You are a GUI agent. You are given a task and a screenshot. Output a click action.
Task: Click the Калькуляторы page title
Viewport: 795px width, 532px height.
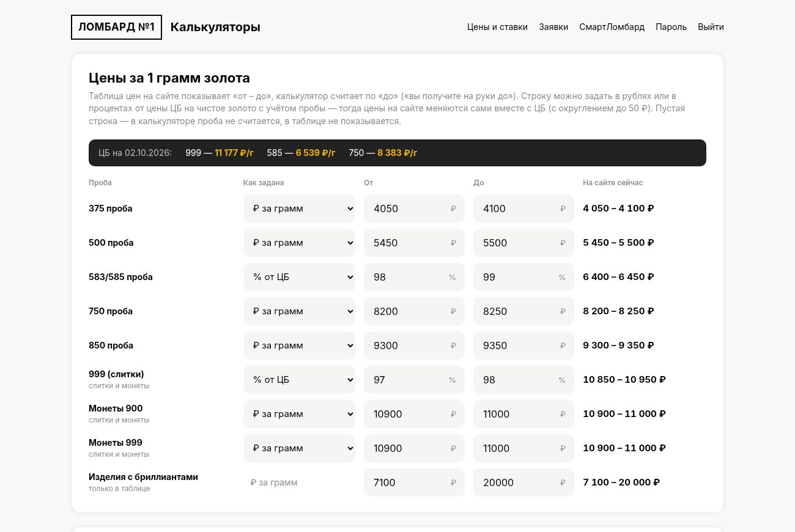click(x=215, y=27)
